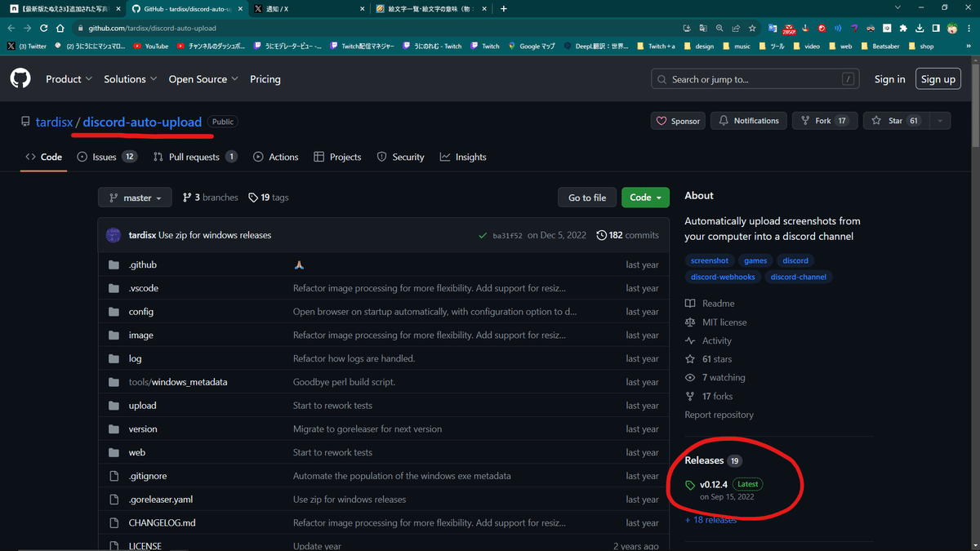Viewport: 980px width, 551px height.
Task: Click the screenshot topic tag
Action: (709, 260)
